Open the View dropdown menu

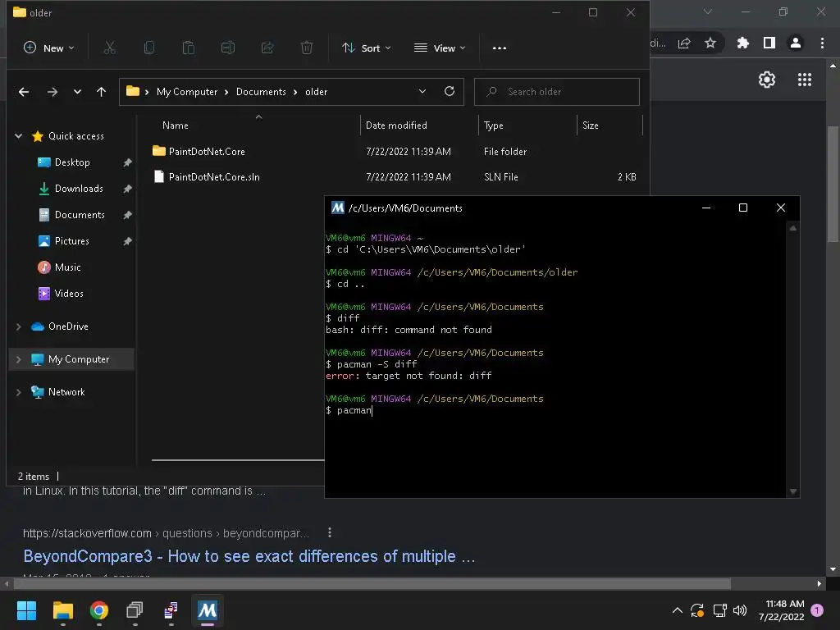[440, 48]
